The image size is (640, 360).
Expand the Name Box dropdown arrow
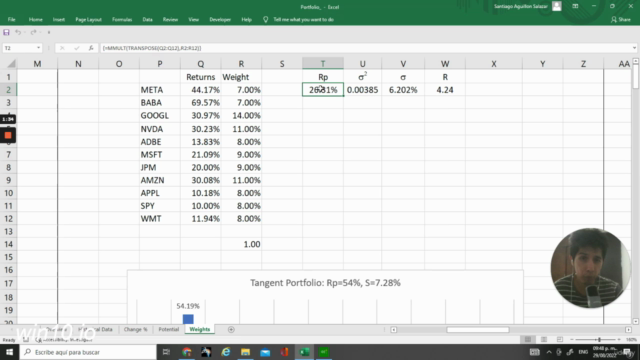click(38, 48)
